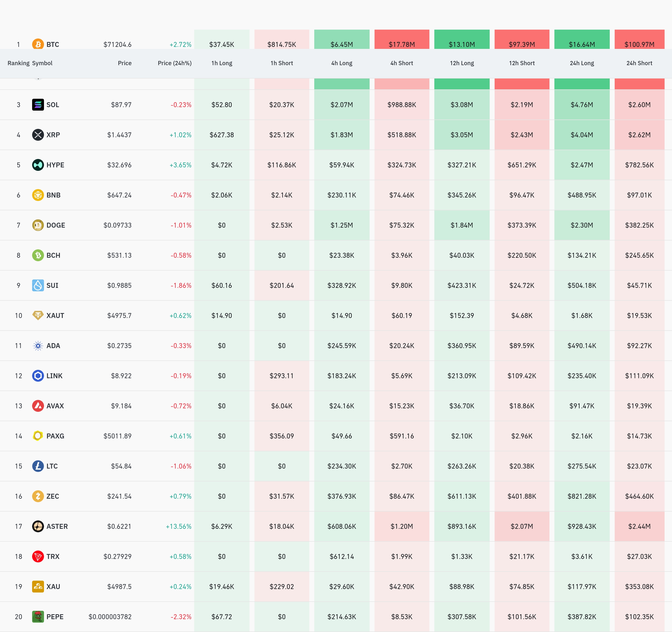Screen dimensions: 672x632
Task: Click ASTER 4h Short cell $1.20M
Action: (x=401, y=526)
